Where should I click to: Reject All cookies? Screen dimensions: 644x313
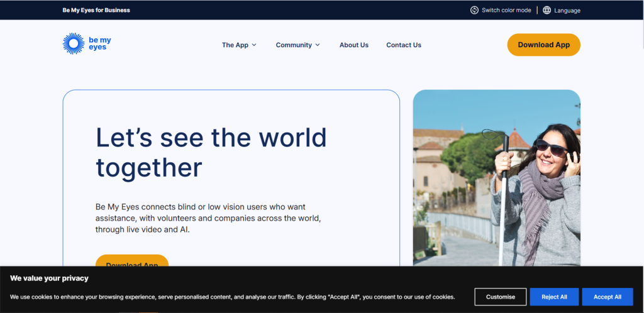click(x=554, y=297)
